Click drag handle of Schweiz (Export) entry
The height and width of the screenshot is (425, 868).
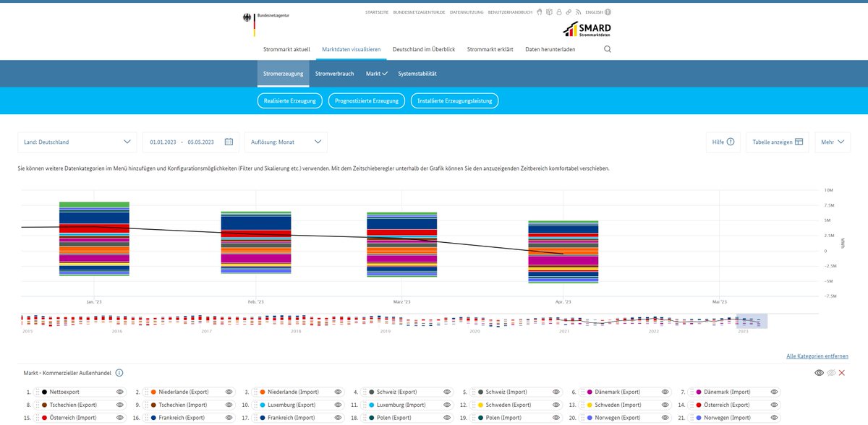click(364, 391)
